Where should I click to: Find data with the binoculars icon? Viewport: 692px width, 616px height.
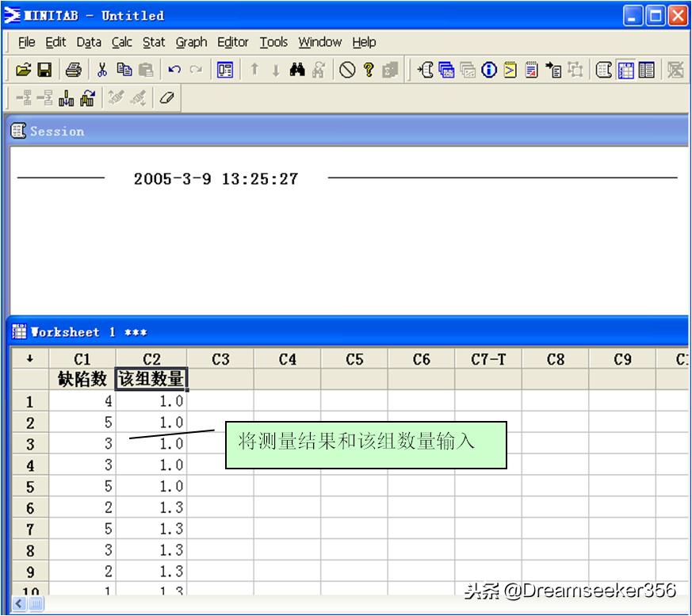tap(297, 70)
